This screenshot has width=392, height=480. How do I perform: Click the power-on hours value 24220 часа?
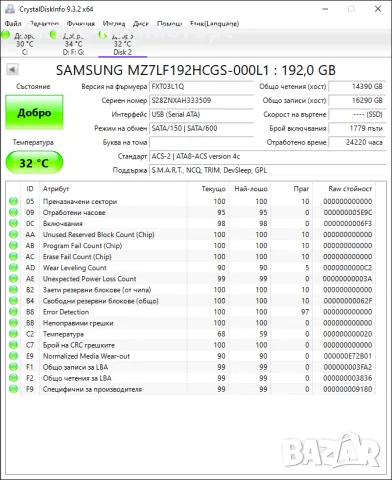click(357, 143)
